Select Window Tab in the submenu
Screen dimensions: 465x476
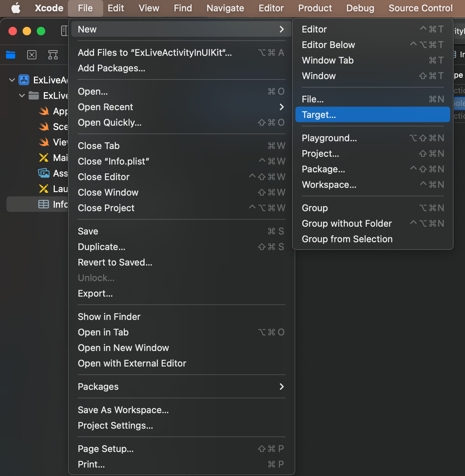(373, 60)
